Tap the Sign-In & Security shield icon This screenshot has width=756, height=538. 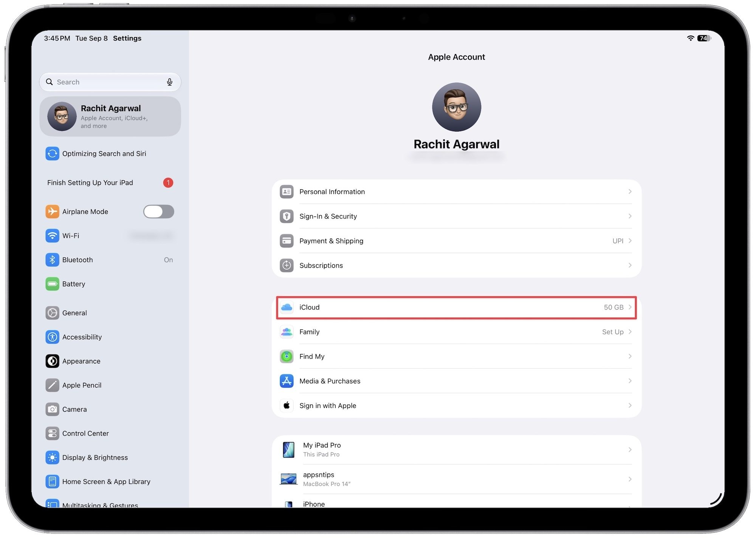tap(287, 216)
